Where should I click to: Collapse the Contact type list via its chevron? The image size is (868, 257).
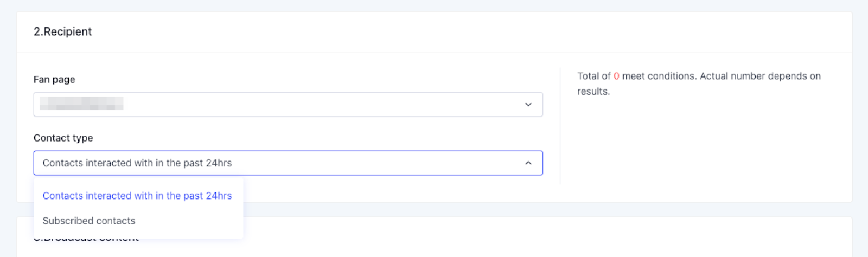point(528,163)
